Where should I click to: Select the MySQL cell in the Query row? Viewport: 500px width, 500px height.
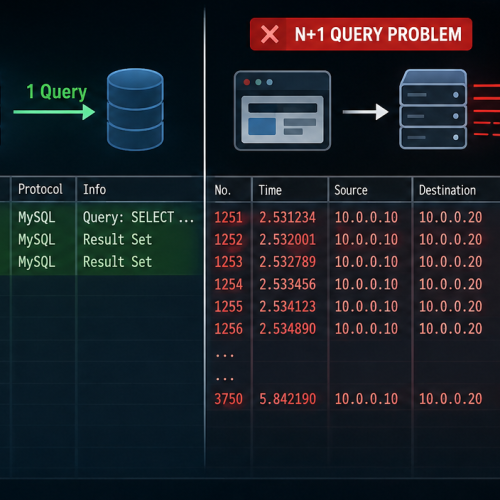tap(37, 217)
